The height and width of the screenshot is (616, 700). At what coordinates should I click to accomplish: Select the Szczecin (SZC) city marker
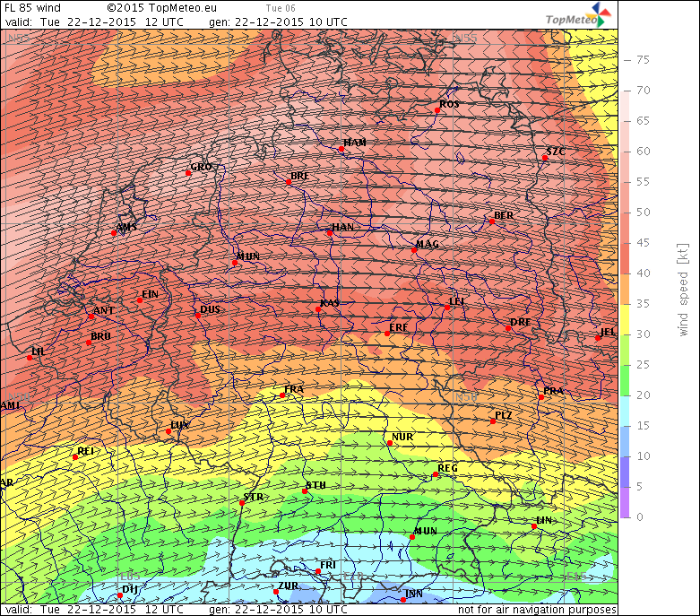coord(545,158)
